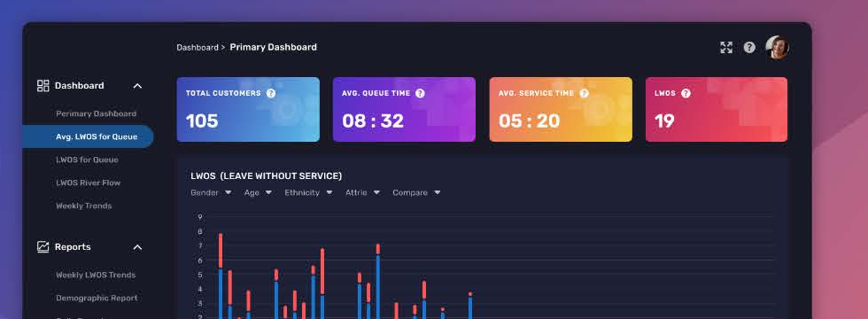Click the Avg. Queue Time 08:32 card

tap(404, 109)
